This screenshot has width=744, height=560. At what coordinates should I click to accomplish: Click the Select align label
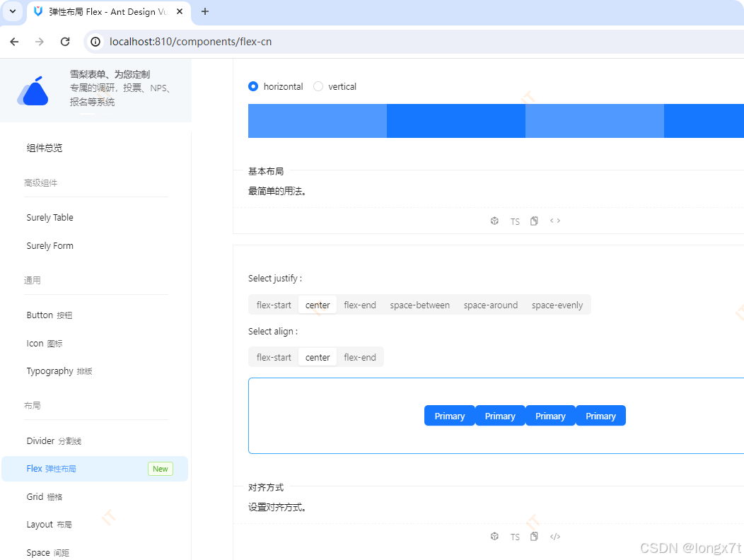(273, 331)
